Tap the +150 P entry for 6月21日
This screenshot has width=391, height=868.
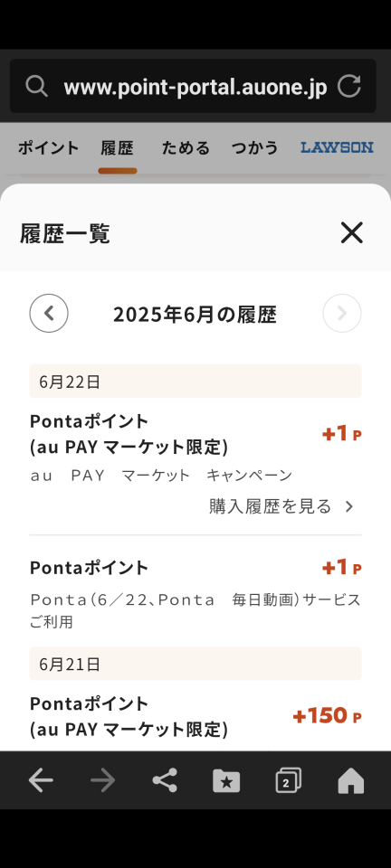(x=195, y=716)
